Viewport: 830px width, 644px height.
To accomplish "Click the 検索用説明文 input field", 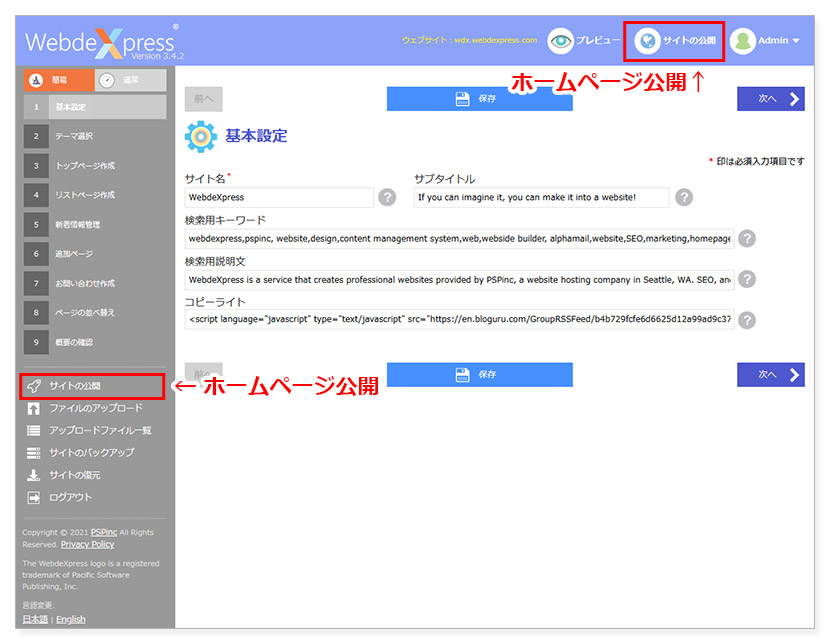I will [x=459, y=279].
